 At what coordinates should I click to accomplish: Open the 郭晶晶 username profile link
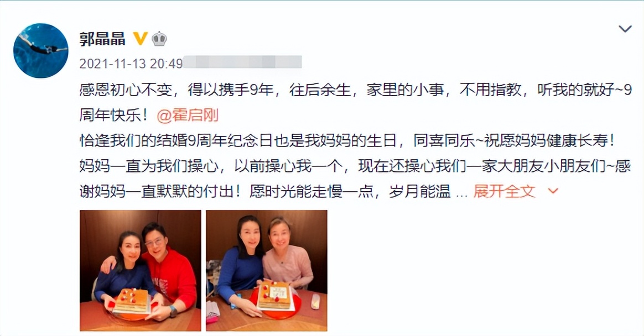[102, 39]
